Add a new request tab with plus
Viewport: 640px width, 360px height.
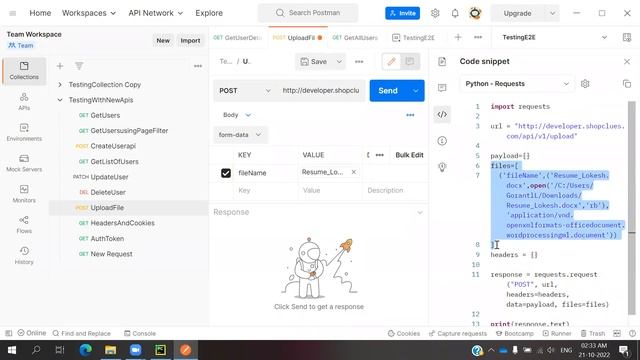coord(458,37)
